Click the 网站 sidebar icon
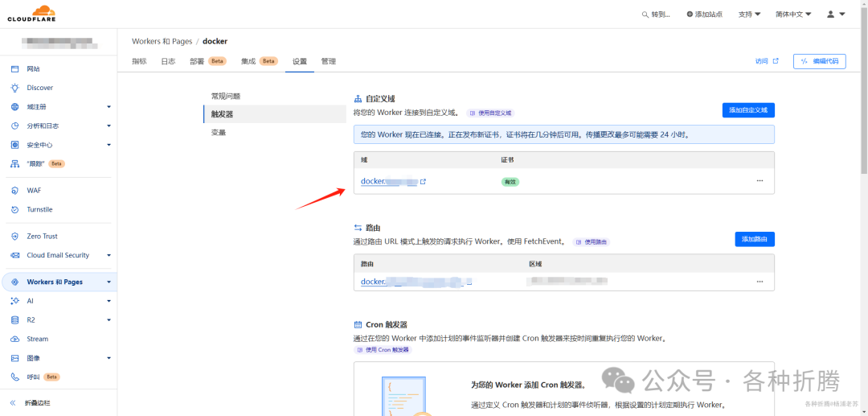The width and height of the screenshot is (868, 416). (x=15, y=68)
